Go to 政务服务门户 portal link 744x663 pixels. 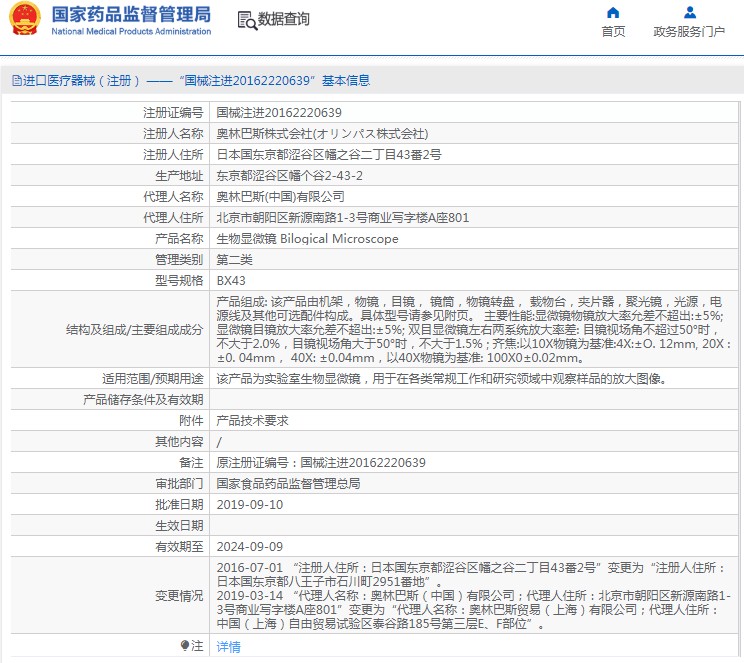click(689, 32)
